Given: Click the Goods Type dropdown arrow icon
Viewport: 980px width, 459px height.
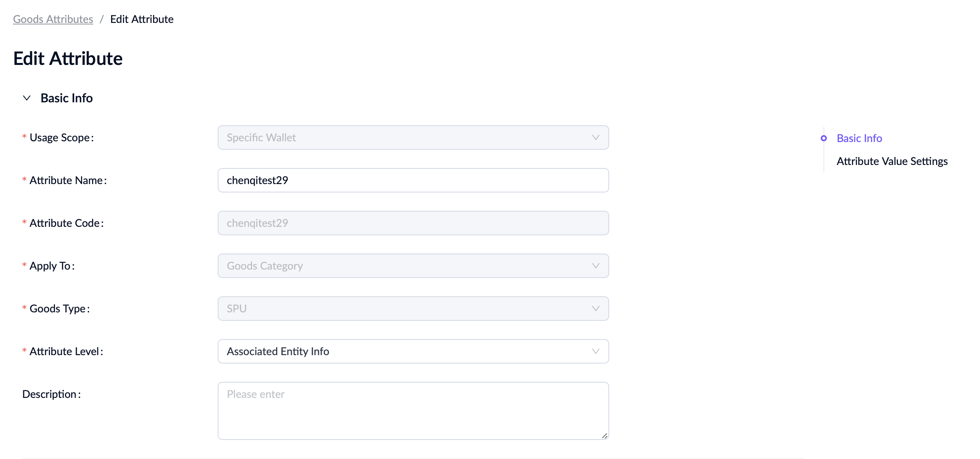Looking at the screenshot, I should coord(595,309).
